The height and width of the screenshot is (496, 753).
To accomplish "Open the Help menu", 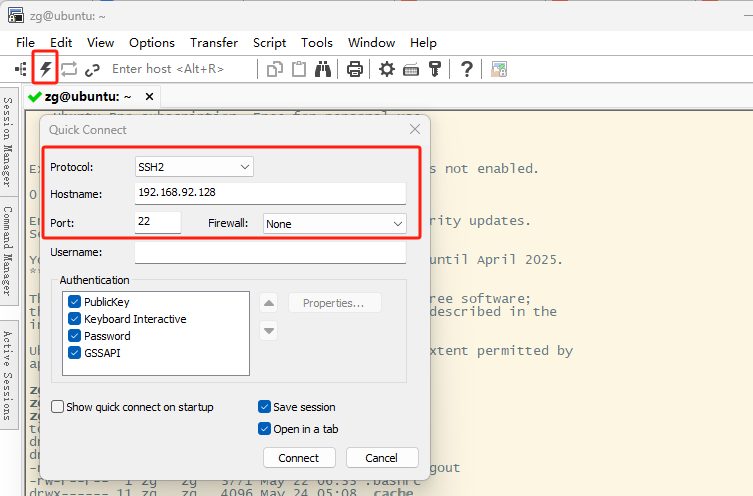I will click(x=423, y=43).
